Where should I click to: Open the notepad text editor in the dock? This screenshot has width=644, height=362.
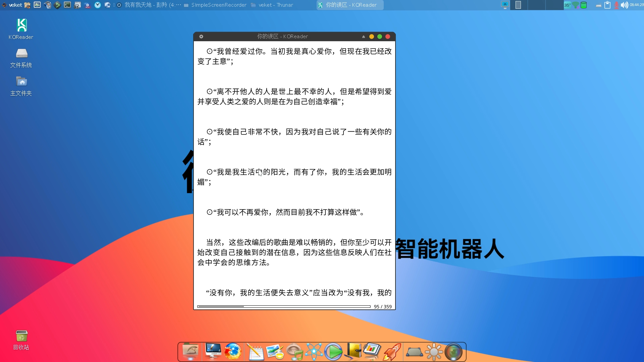(x=255, y=352)
